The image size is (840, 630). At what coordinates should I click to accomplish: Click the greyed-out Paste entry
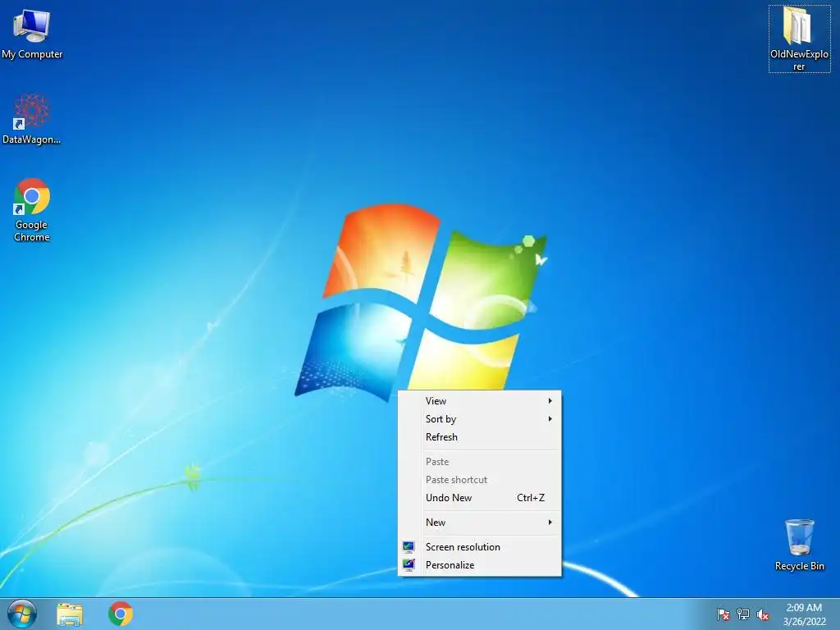coord(479,462)
